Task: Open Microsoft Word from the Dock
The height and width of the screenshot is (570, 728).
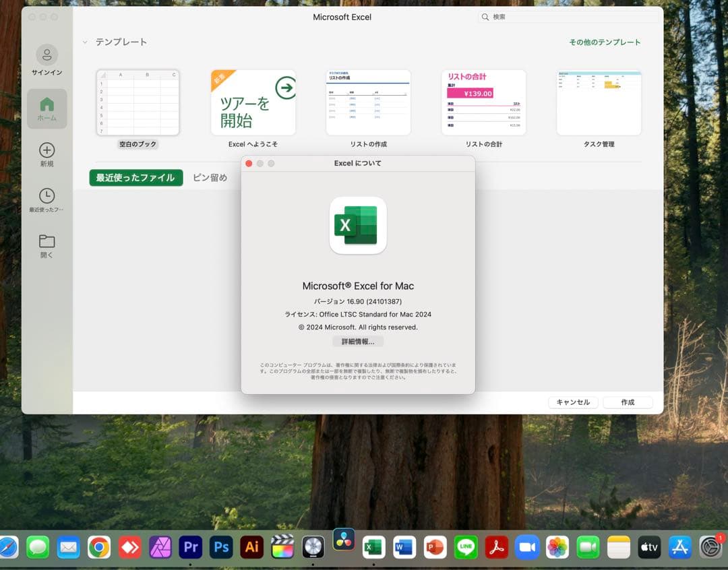Action: [x=404, y=548]
